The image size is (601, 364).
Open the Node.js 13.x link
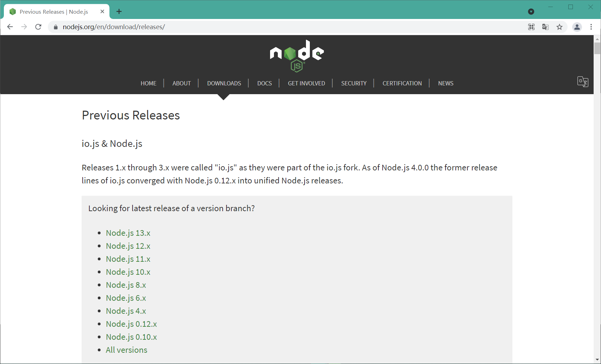click(128, 233)
